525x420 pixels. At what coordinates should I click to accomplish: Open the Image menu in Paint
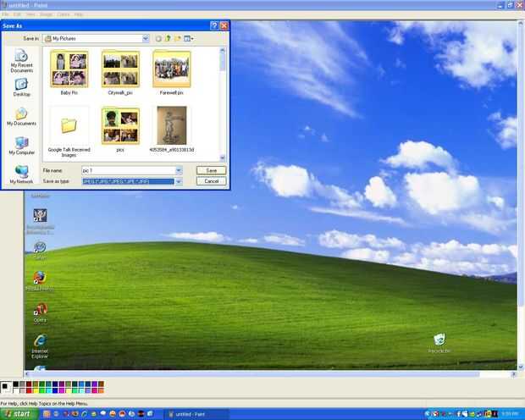pyautogui.click(x=47, y=14)
